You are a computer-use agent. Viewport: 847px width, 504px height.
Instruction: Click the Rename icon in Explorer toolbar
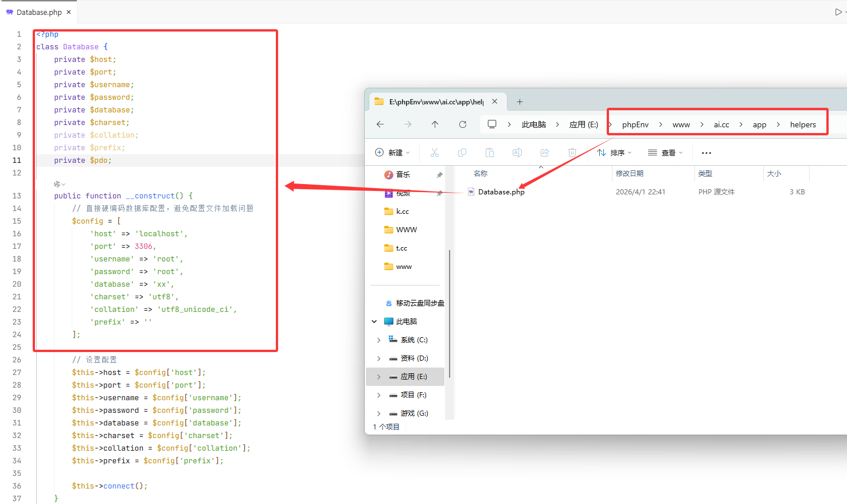(x=517, y=153)
